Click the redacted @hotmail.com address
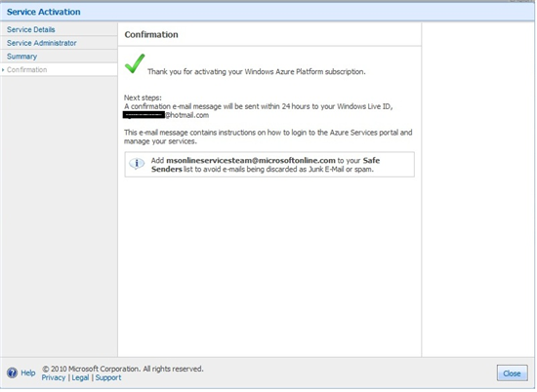 tap(166, 115)
